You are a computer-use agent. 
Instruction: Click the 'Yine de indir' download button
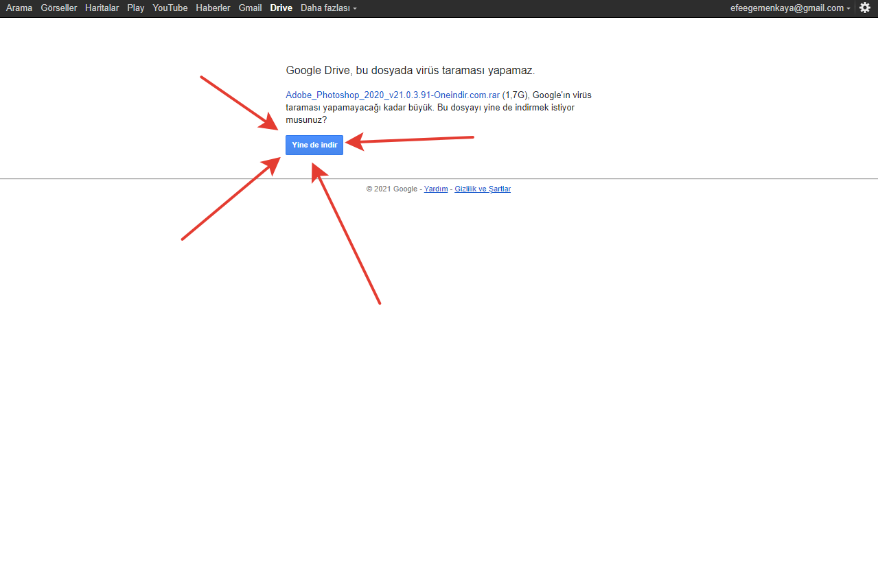click(314, 145)
